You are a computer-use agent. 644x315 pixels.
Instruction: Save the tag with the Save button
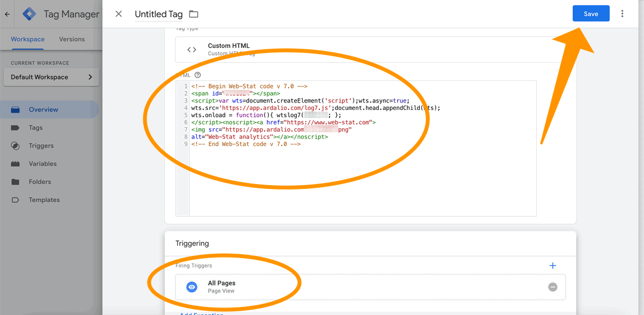(x=591, y=14)
